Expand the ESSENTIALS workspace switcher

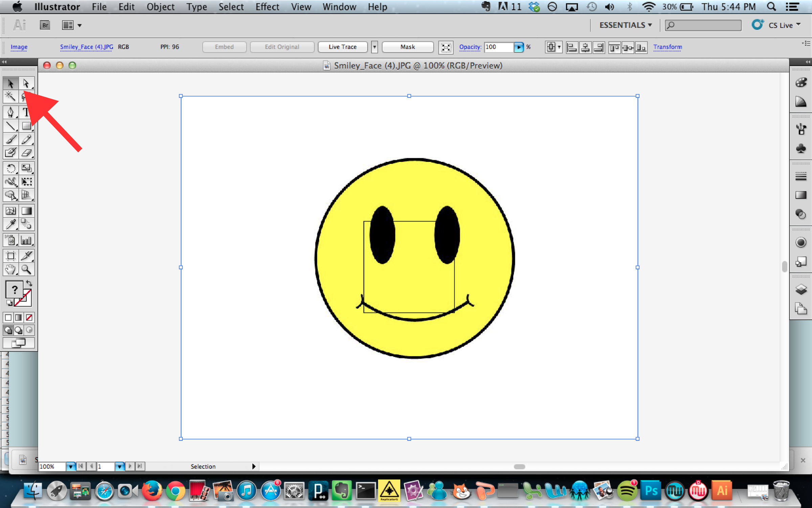point(625,25)
